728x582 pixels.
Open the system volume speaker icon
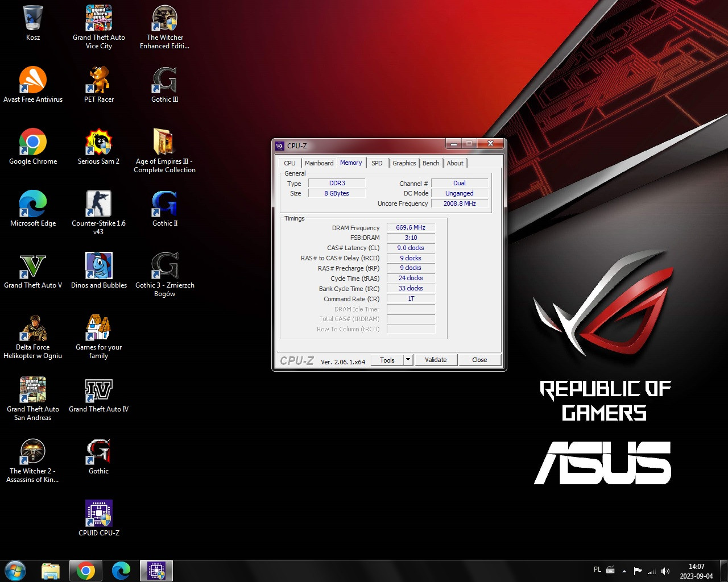665,571
